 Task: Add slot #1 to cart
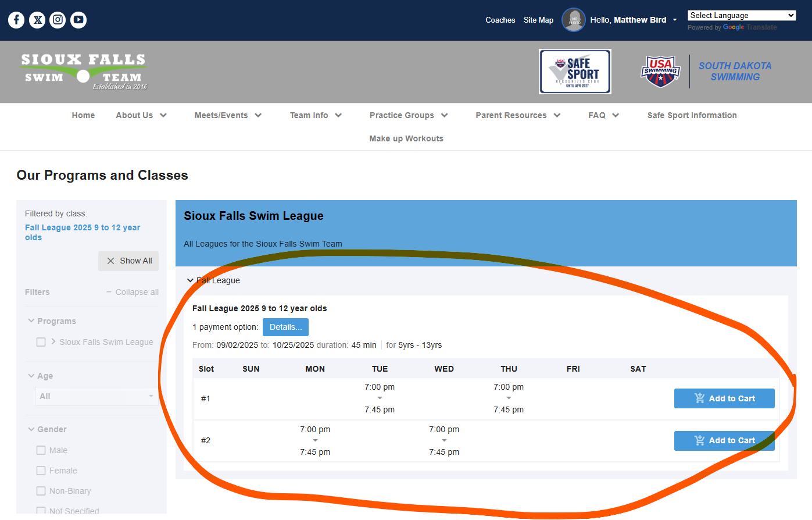pyautogui.click(x=724, y=398)
